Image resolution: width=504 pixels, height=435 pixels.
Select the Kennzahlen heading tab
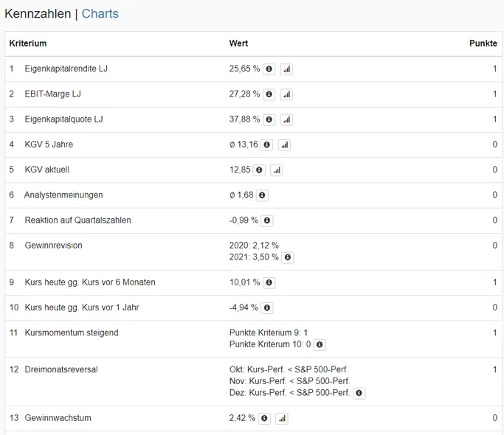pyautogui.click(x=38, y=14)
